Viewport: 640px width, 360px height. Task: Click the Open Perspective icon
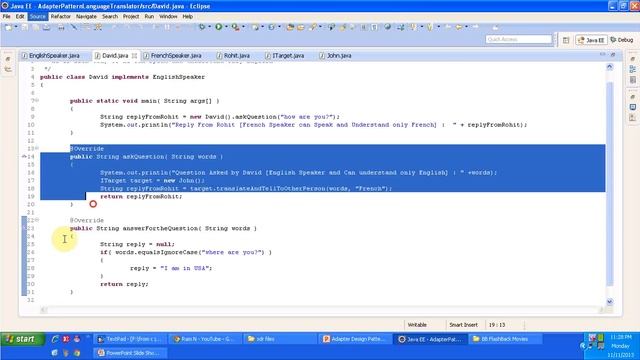click(x=566, y=40)
